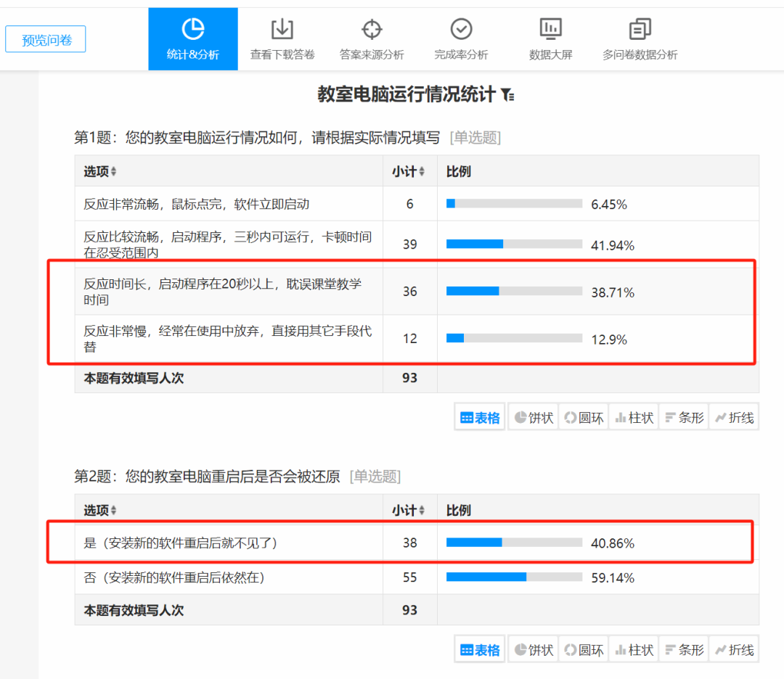
Task: Click the 预览问卷 button
Action: [45, 38]
